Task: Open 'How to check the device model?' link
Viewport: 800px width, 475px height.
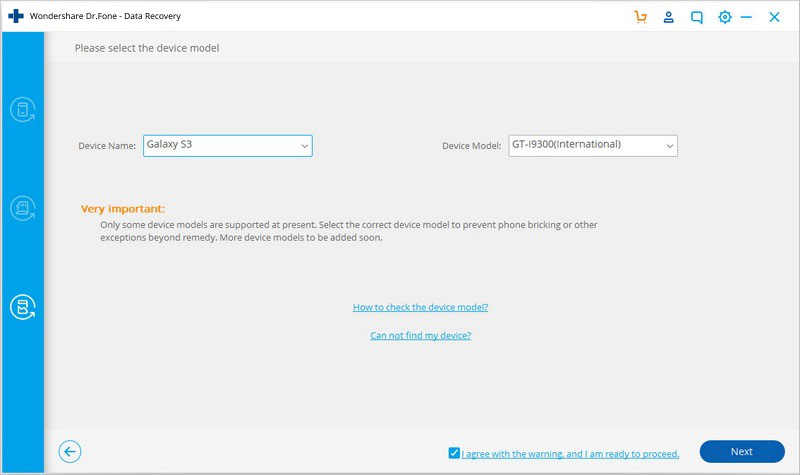Action: click(x=420, y=307)
